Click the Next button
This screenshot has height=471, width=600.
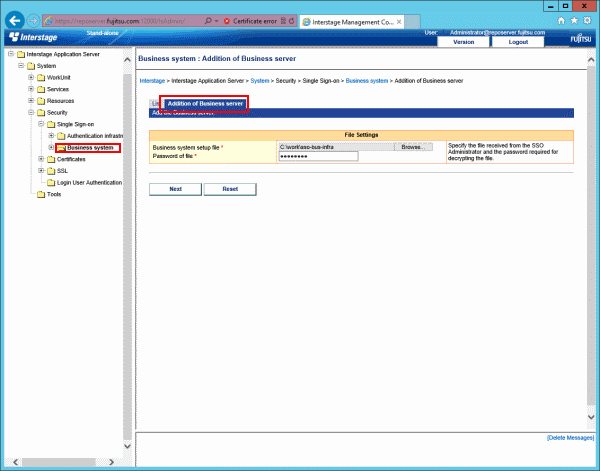click(175, 189)
